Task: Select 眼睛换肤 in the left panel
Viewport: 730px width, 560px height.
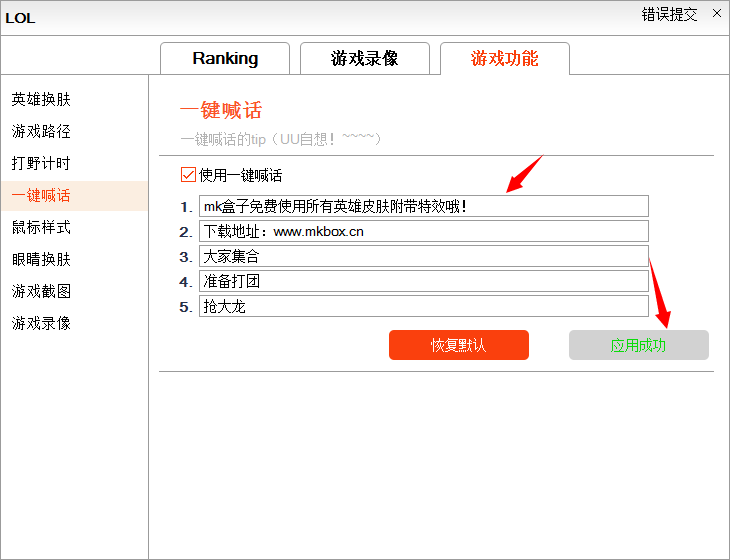Action: pos(41,260)
